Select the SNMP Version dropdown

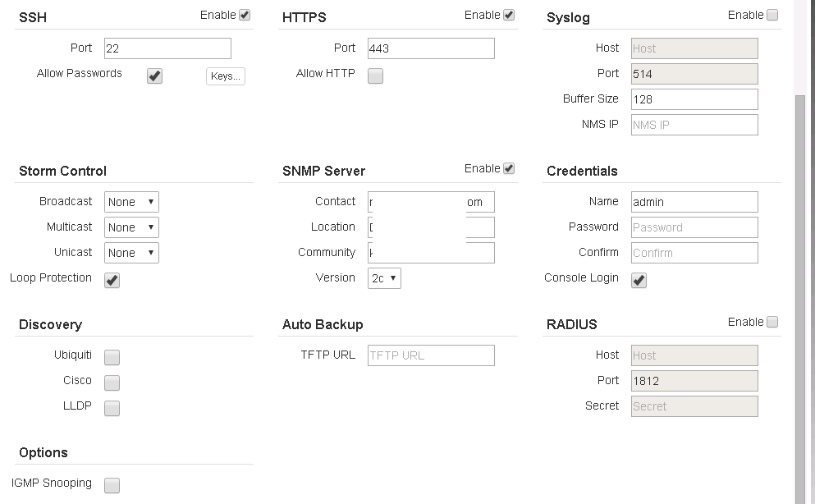[384, 278]
